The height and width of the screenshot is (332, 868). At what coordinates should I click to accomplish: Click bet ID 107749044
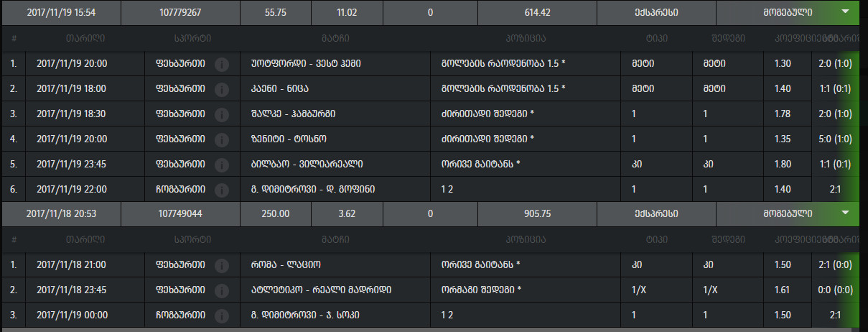179,213
